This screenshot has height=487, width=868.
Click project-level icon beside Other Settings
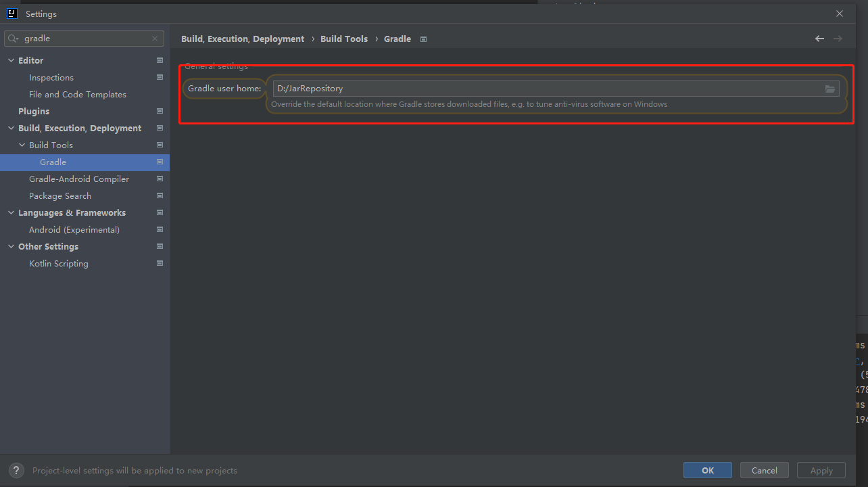(160, 246)
